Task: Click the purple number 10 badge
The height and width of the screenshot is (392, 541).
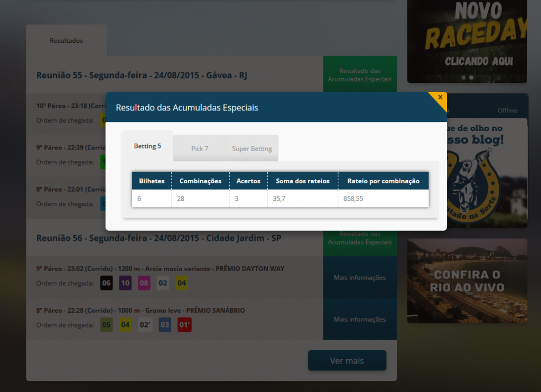Action: [125, 283]
